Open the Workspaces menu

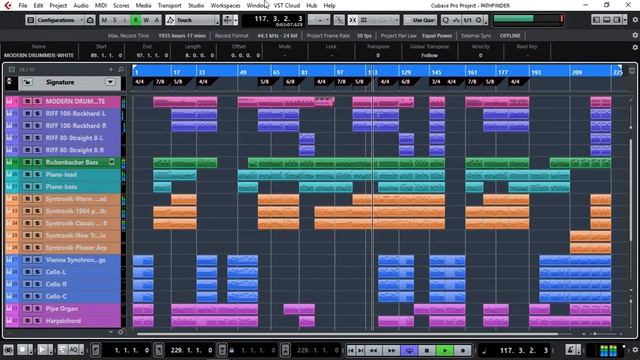225,6
